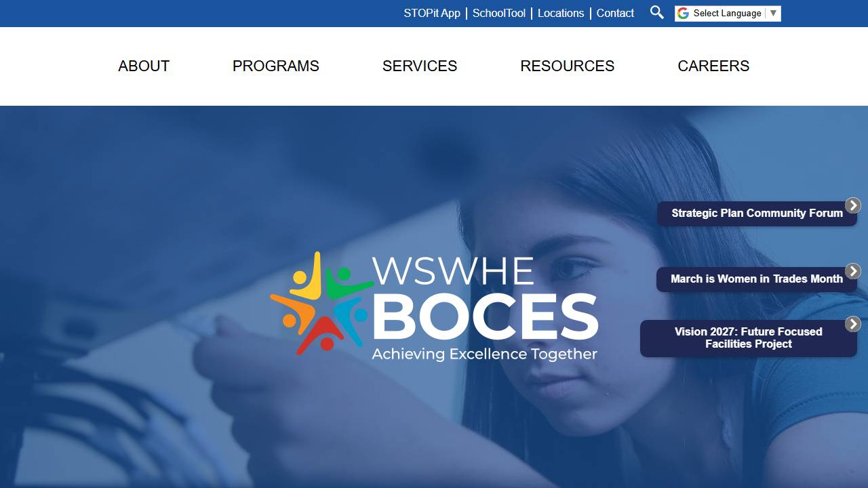Expand the Select Language dropdown arrow
Screen dimensions: 868x488
(x=773, y=14)
